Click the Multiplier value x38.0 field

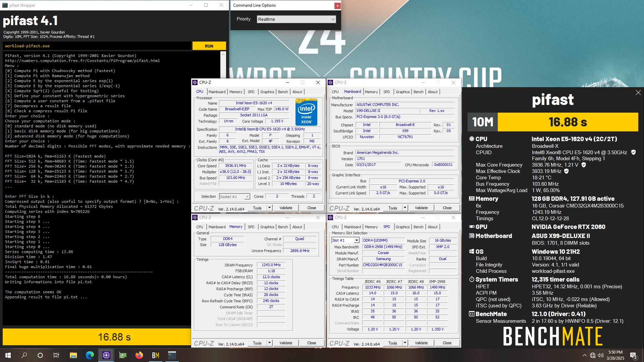tap(235, 172)
